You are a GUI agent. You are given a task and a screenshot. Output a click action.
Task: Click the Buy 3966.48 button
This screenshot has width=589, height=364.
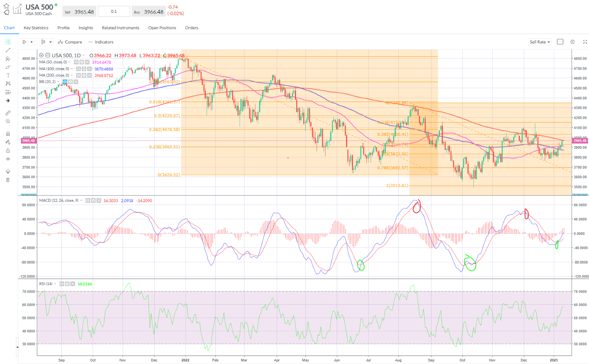coord(148,12)
